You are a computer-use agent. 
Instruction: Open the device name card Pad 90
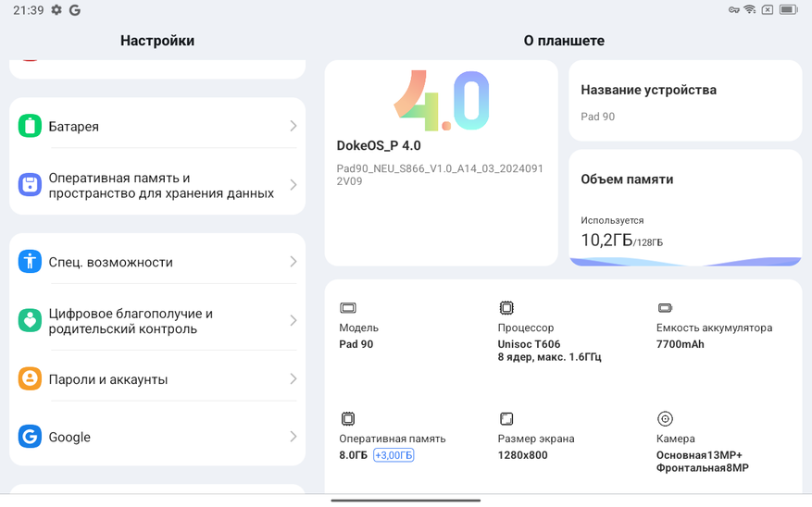[685, 102]
